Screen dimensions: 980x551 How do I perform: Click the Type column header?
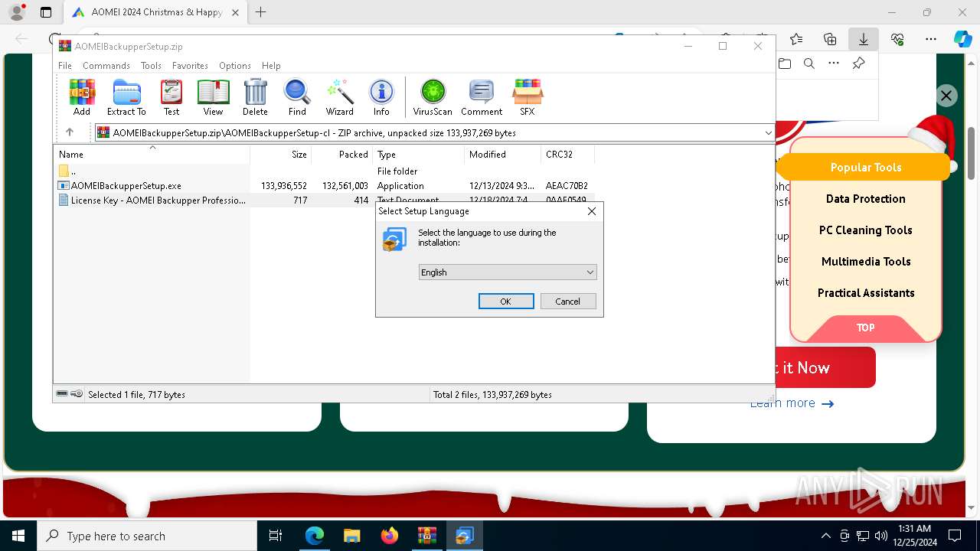(419, 154)
